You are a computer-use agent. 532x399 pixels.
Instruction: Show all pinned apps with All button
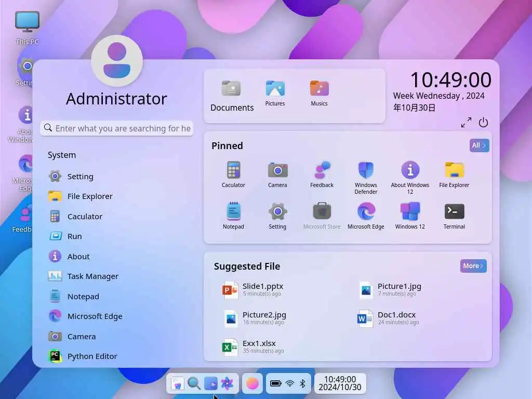coord(479,145)
